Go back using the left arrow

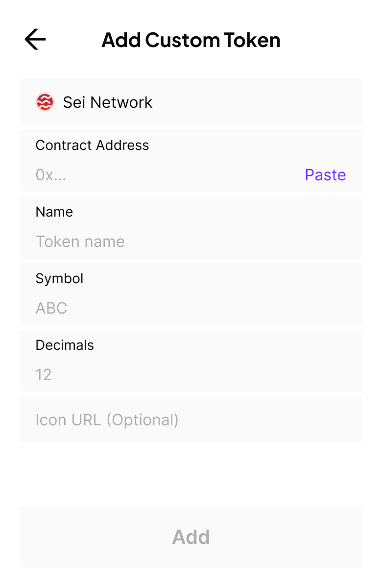tap(35, 39)
